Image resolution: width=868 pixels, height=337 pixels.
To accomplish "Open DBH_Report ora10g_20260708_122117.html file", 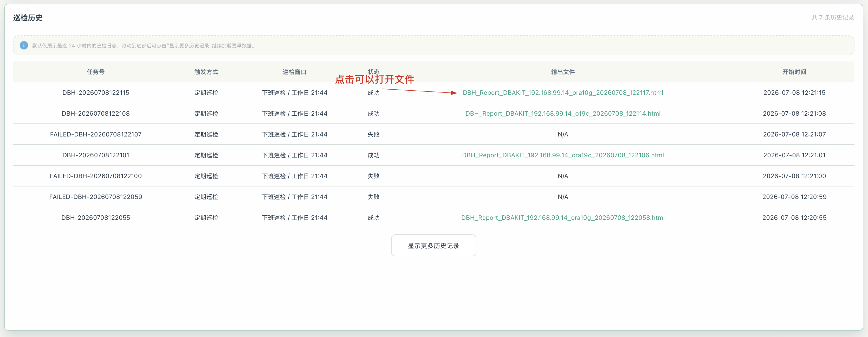I will pos(563,92).
